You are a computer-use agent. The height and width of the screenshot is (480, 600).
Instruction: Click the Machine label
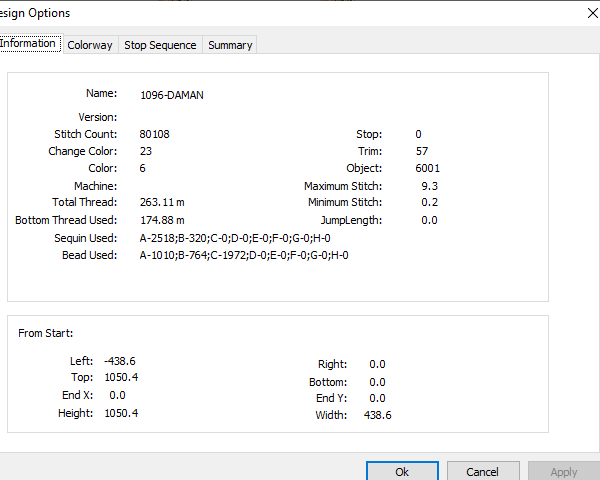tap(96, 186)
